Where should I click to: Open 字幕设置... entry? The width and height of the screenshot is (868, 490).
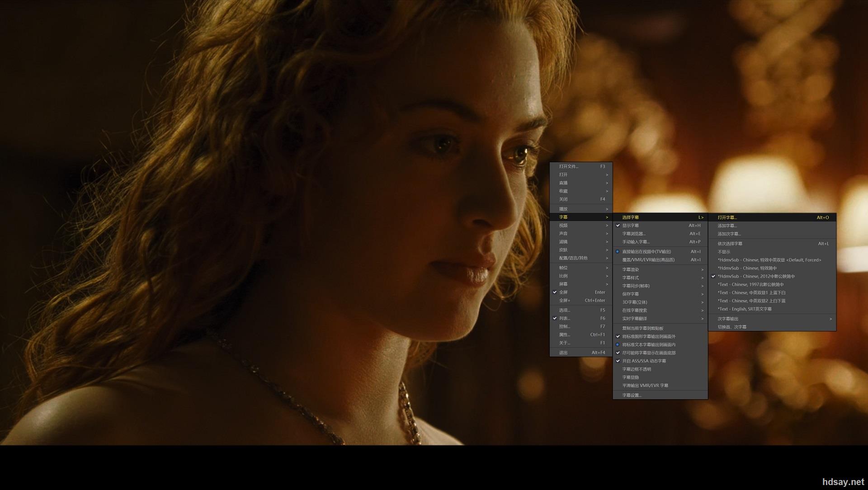[660, 395]
